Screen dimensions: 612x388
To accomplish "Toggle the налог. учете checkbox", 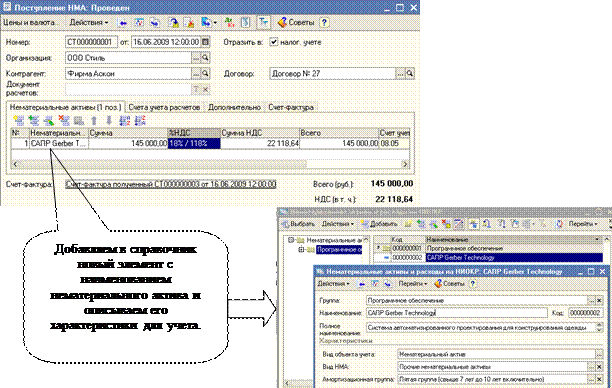I will [274, 42].
